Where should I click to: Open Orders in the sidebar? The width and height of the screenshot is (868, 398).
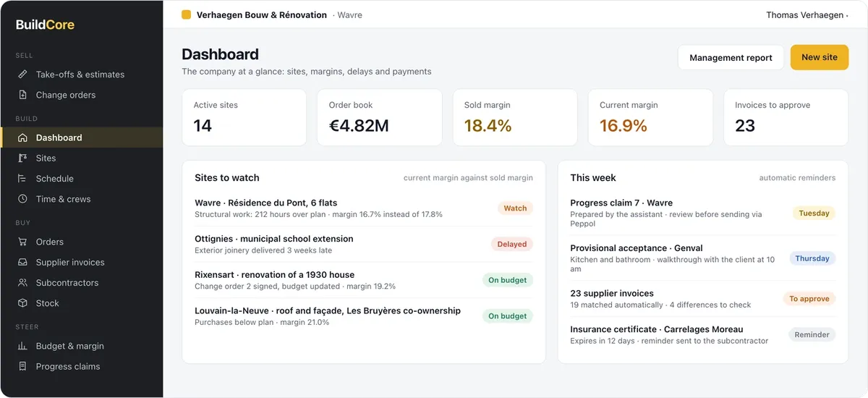tap(82, 242)
